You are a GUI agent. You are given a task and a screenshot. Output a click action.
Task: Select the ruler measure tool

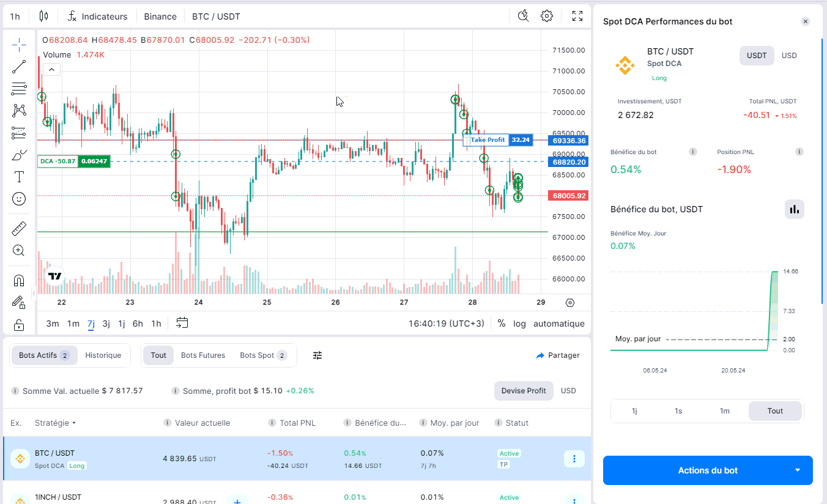(x=19, y=229)
